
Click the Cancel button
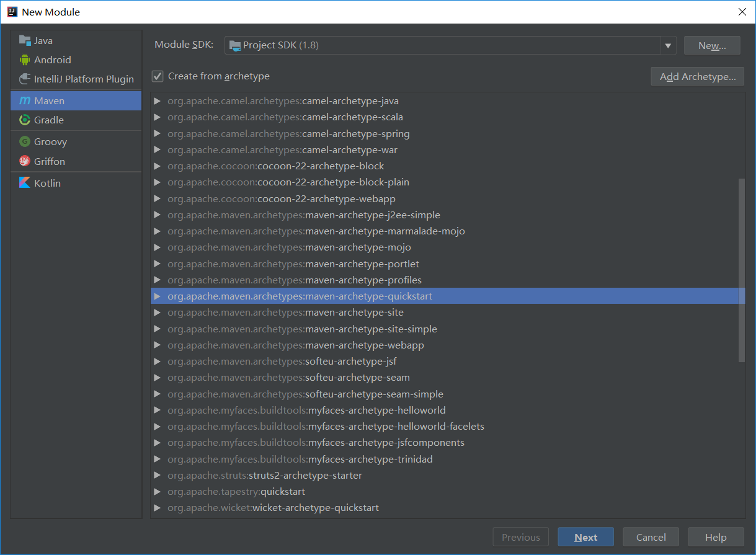[651, 537]
